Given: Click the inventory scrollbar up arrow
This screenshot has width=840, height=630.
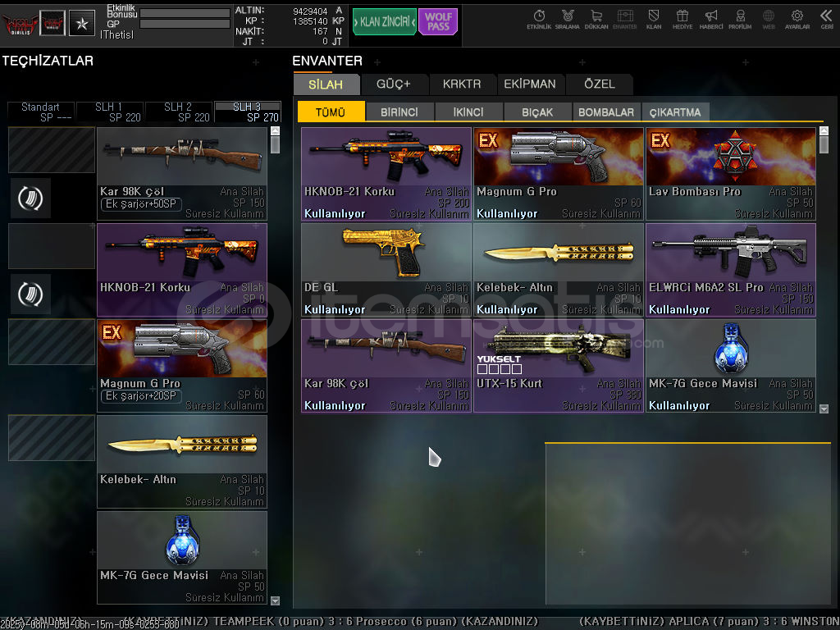Looking at the screenshot, I should 824,130.
